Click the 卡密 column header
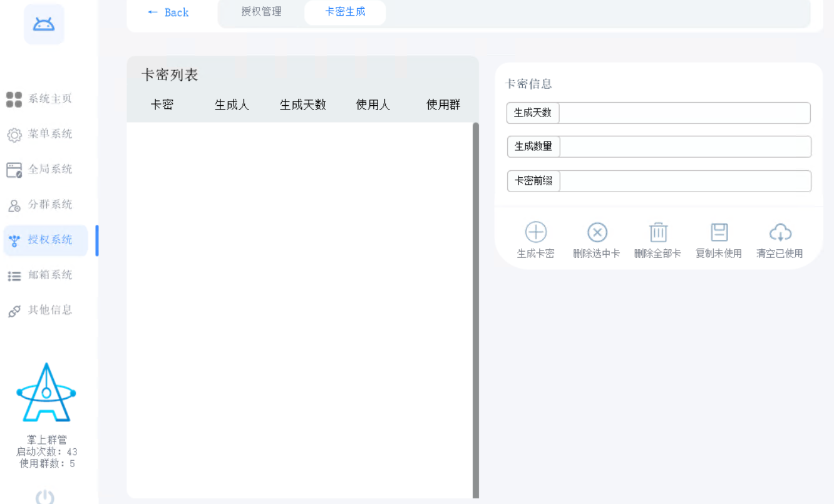The image size is (834, 504). coord(162,105)
